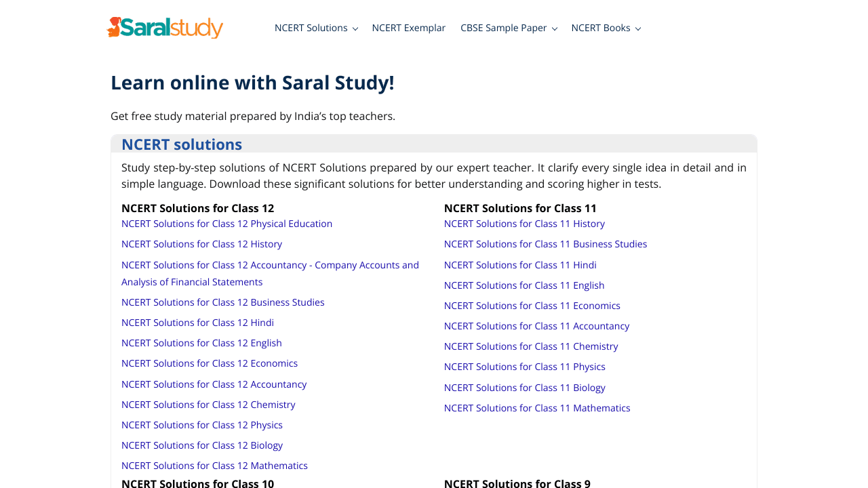The image size is (868, 488).
Task: Expand the CBSE Sample Paper menu chevron
Action: tap(554, 28)
